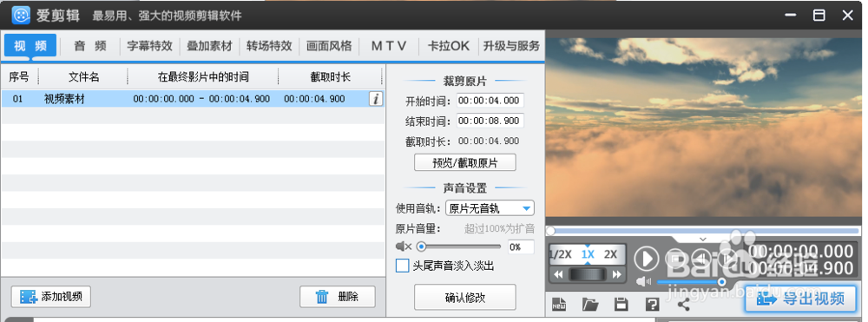Click the fast-forward double-arrow icon

(x=616, y=274)
